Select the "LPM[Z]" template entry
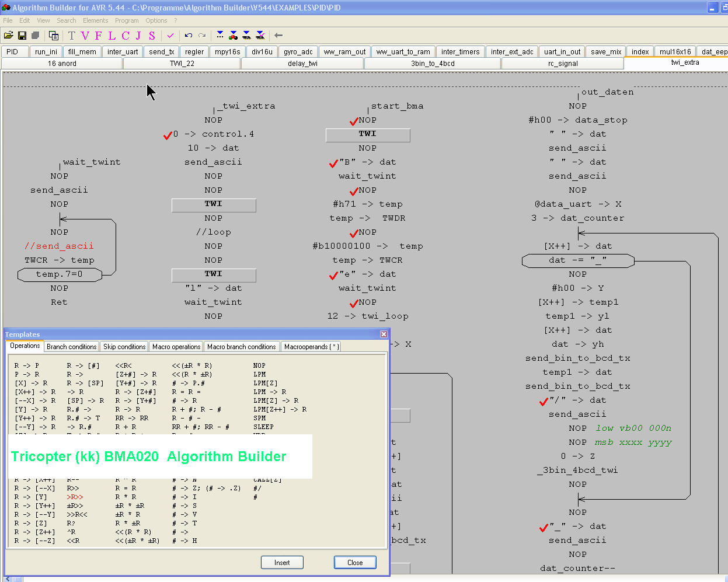728x582 pixels. [x=265, y=383]
